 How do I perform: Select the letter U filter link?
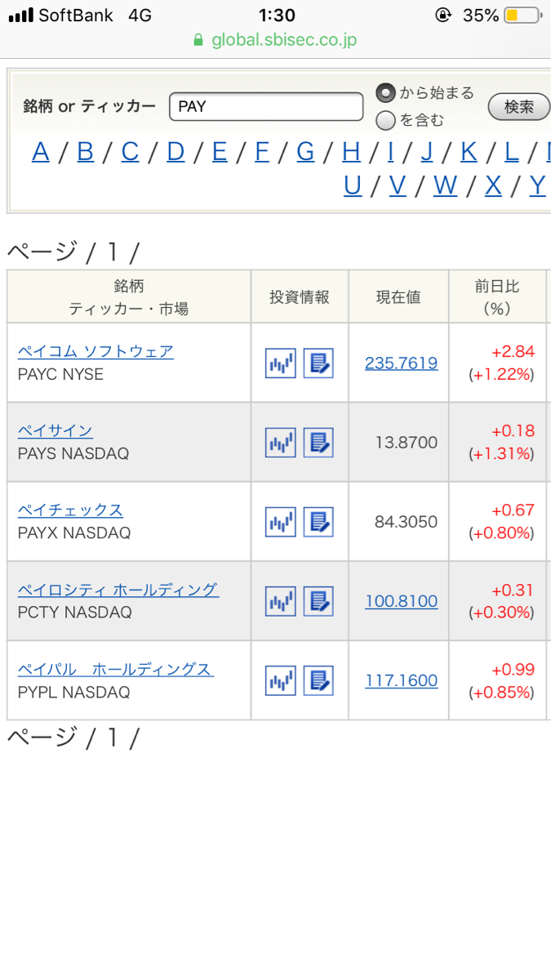352,186
